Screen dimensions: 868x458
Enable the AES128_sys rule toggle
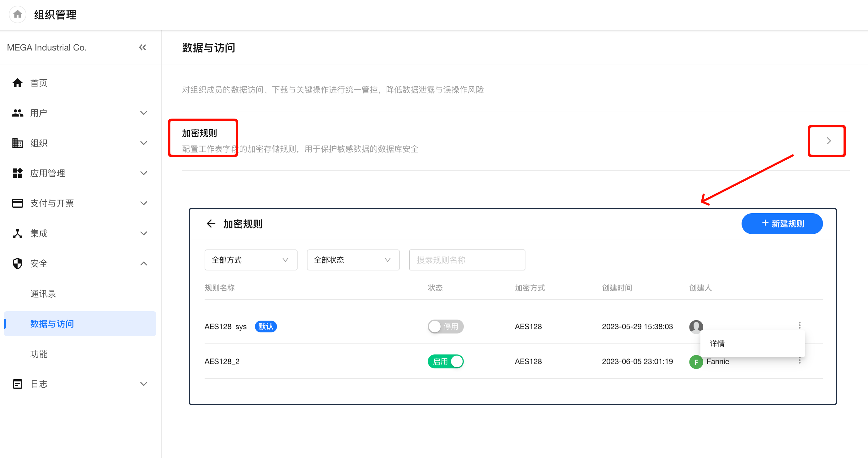pos(446,326)
